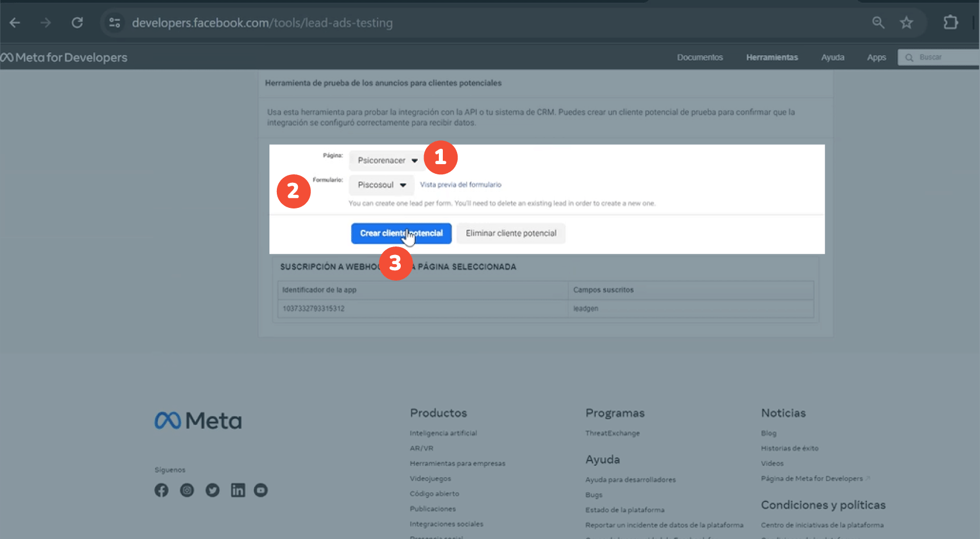The width and height of the screenshot is (980, 539).
Task: Focus the Buscar search field
Action: click(939, 57)
